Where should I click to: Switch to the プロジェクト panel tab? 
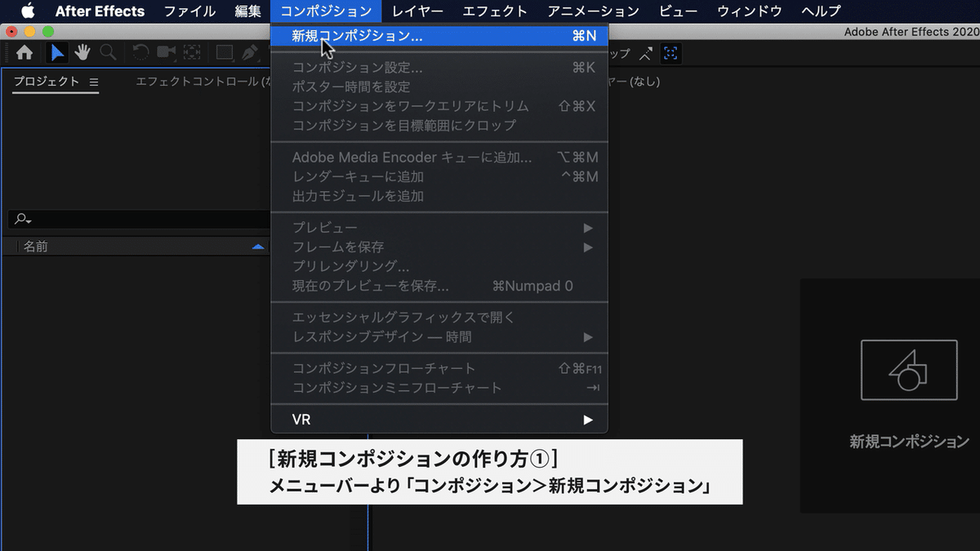[47, 82]
